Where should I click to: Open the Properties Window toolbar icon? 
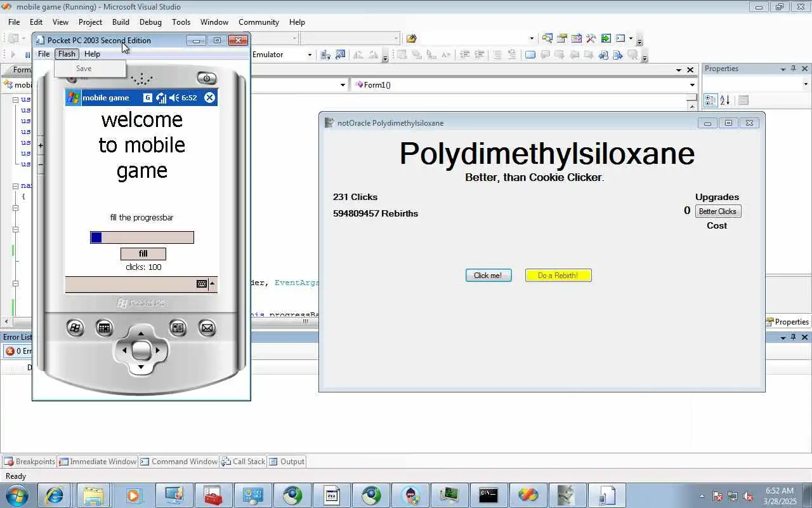click(x=561, y=38)
